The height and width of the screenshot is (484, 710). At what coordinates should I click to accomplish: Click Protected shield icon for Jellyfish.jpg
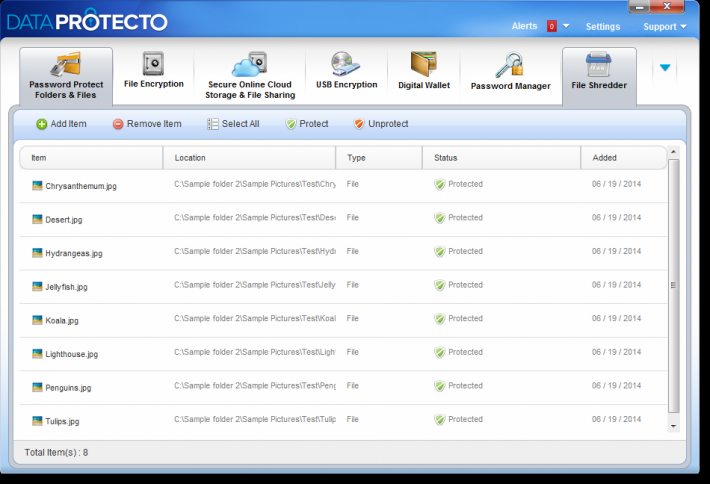tap(440, 285)
